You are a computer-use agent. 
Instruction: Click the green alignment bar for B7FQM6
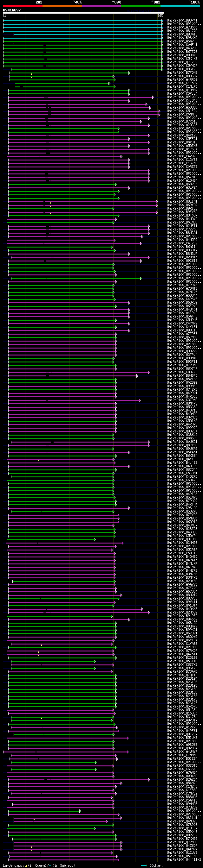coord(70,73)
